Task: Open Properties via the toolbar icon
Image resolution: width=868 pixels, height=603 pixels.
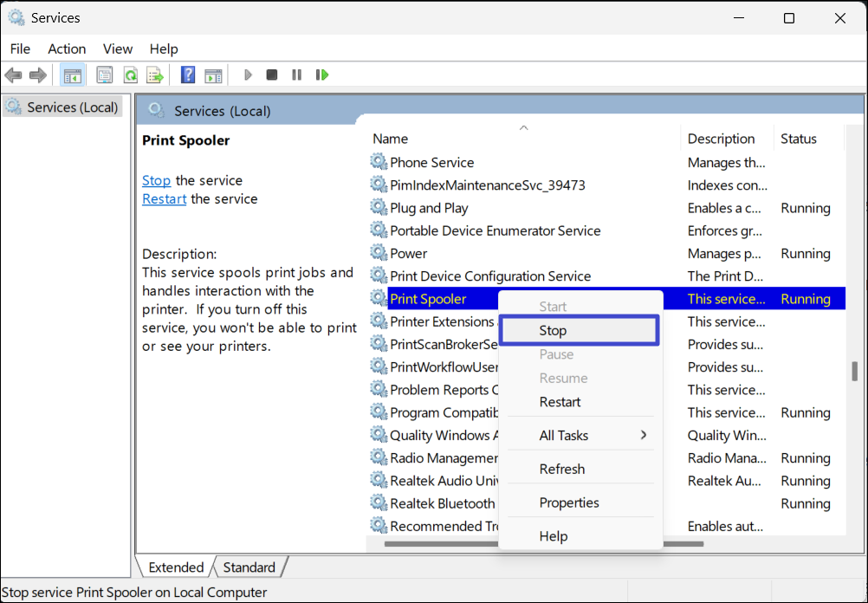Action: pyautogui.click(x=105, y=75)
